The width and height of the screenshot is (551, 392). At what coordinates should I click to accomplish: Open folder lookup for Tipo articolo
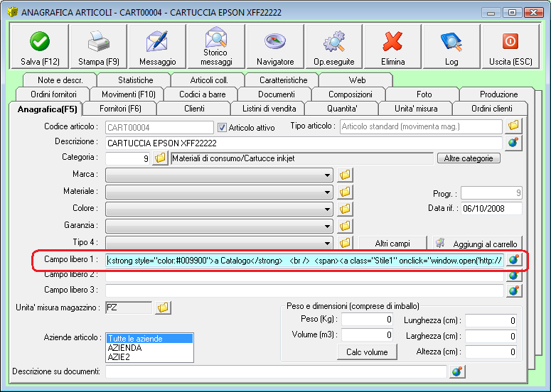coord(513,126)
